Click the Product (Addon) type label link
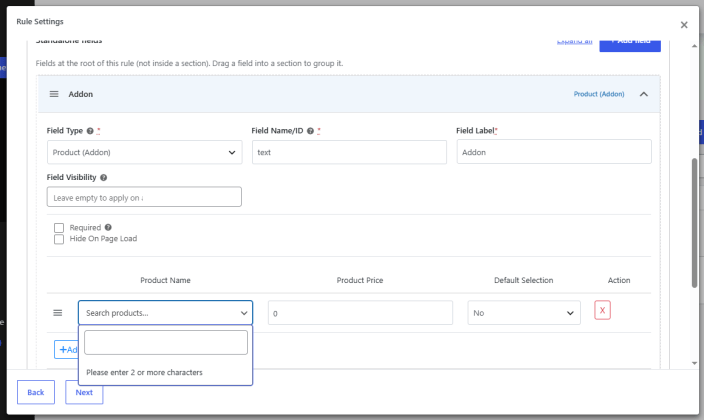This screenshot has height=420, width=704. click(x=598, y=94)
